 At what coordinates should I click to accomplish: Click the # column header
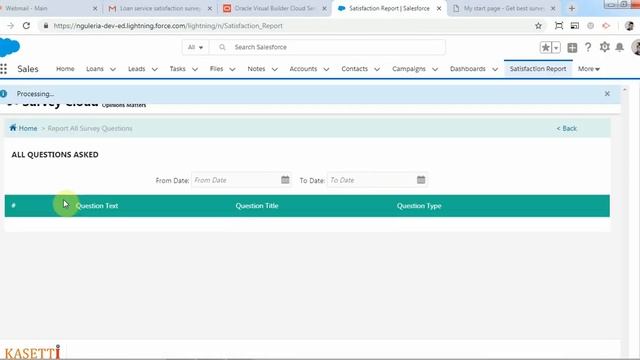click(x=13, y=205)
